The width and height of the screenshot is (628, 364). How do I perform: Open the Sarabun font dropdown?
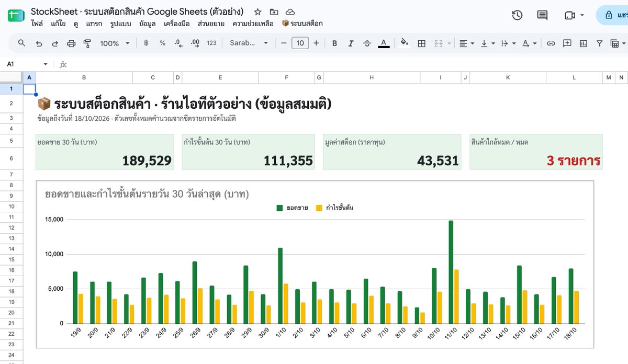[x=249, y=43]
